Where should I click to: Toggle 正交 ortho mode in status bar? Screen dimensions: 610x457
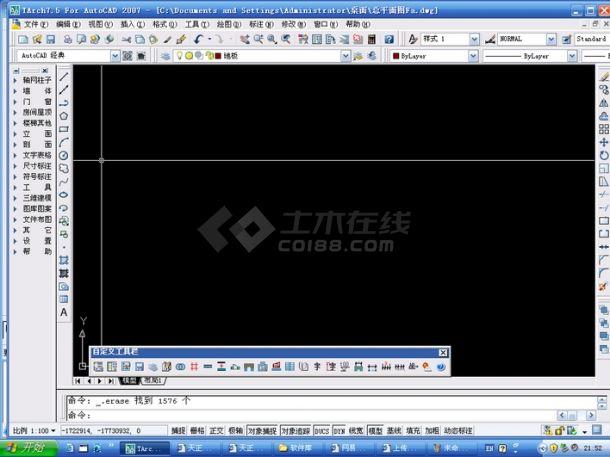(x=216, y=431)
